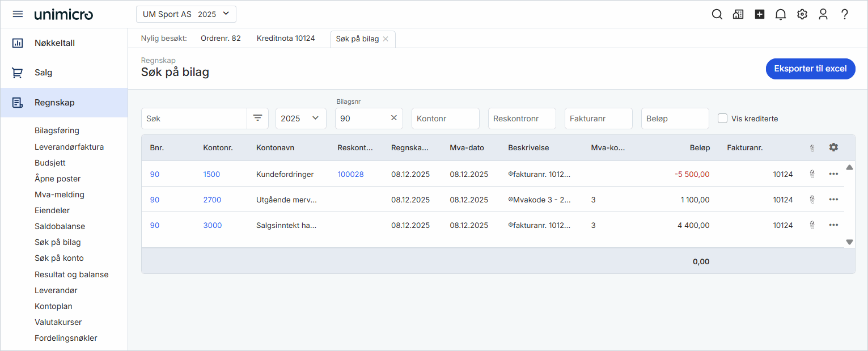
Task: Open the settings gear in top bar
Action: pos(802,15)
